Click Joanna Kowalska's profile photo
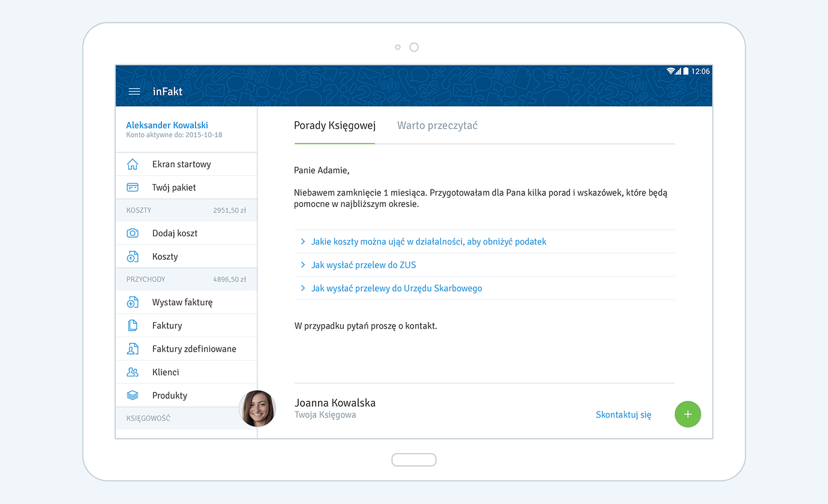The height and width of the screenshot is (504, 828). coord(257,409)
